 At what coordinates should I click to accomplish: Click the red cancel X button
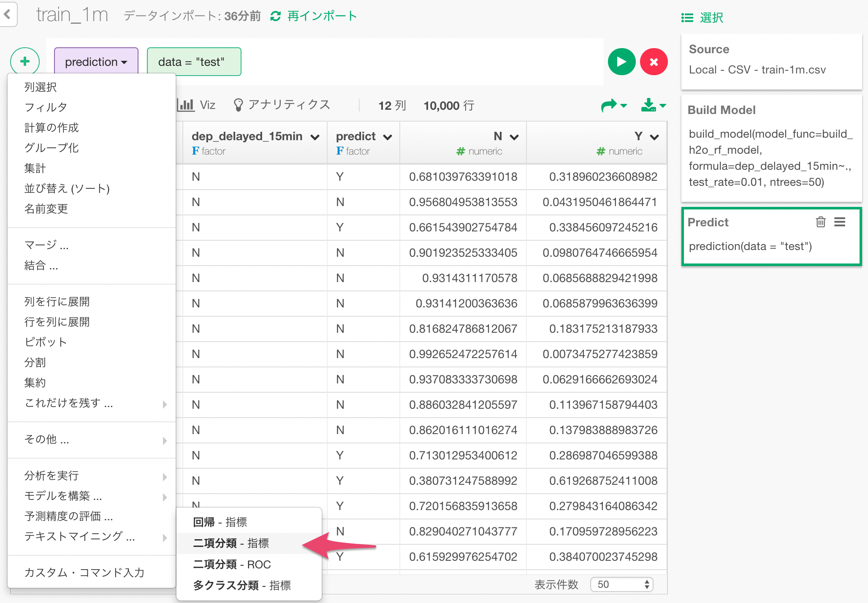pos(654,62)
